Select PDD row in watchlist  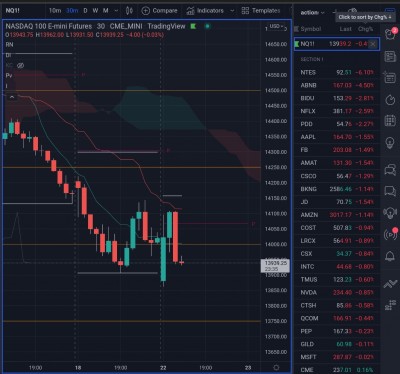click(x=337, y=124)
